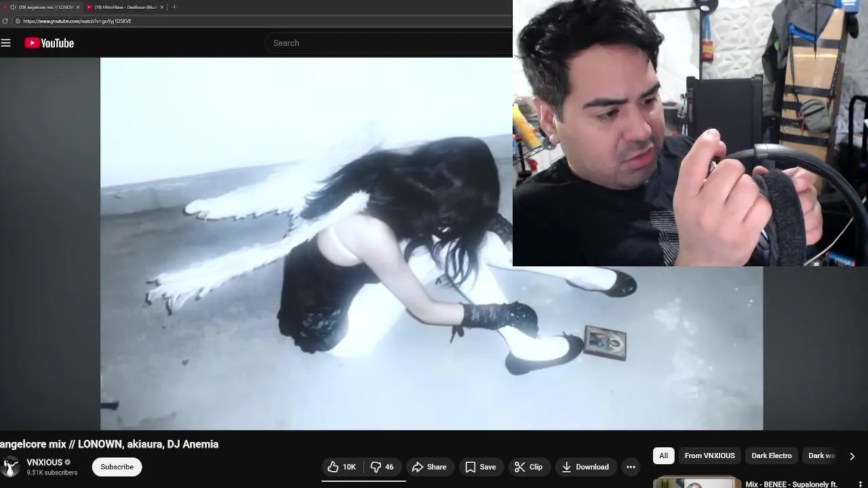Screen dimensions: 868x488
Task: Save the video to a playlist
Action: tap(481, 467)
